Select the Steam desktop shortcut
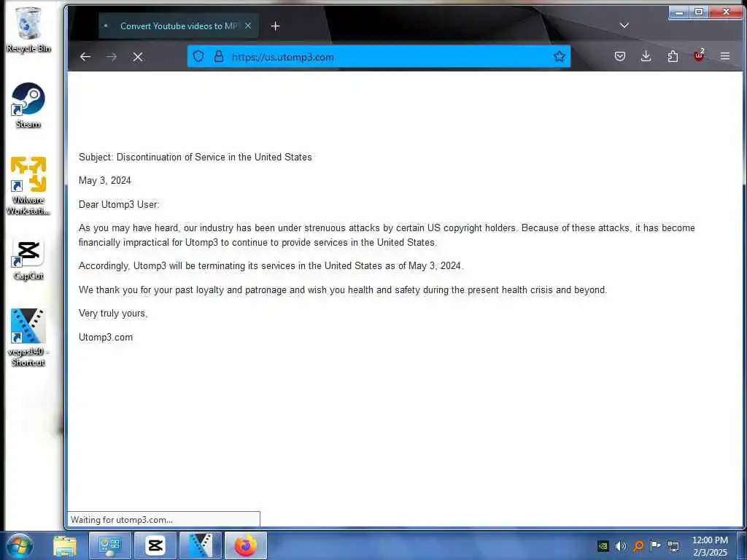Screen dimensions: 747x560 click(28, 106)
